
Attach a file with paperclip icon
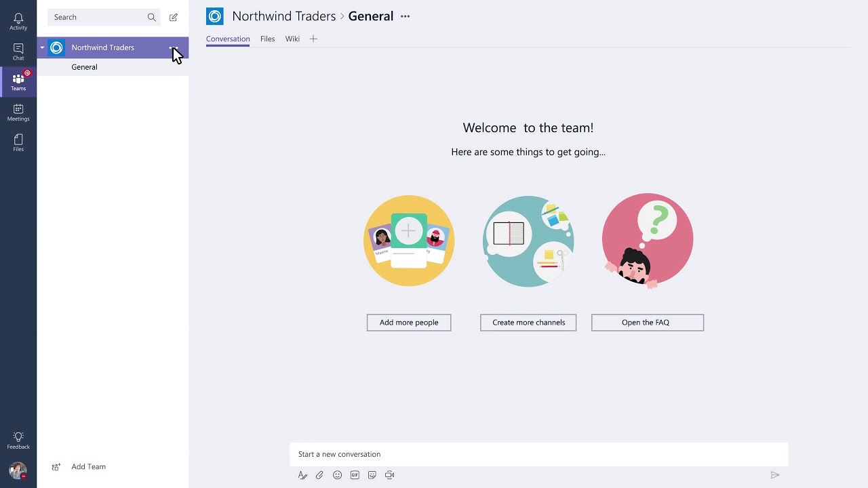(x=319, y=475)
